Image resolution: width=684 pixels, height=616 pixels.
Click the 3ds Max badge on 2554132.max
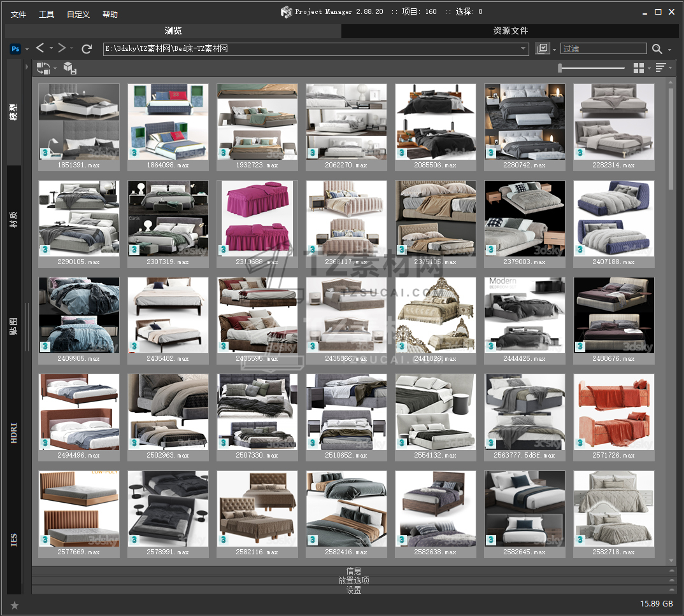tap(402, 444)
